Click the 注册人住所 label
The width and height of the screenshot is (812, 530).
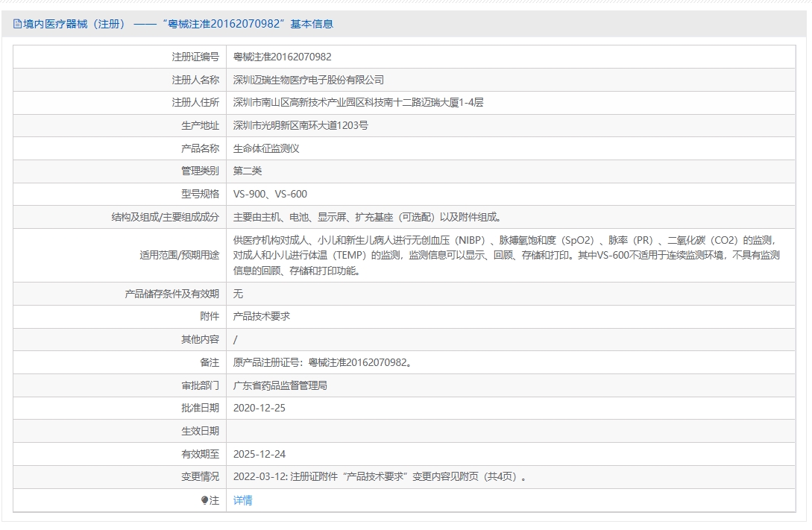pos(195,102)
